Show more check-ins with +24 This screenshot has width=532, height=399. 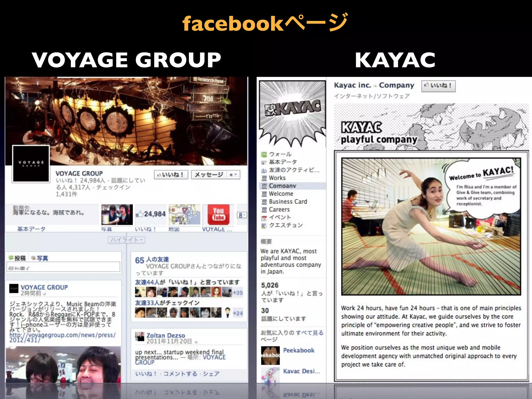tap(238, 313)
